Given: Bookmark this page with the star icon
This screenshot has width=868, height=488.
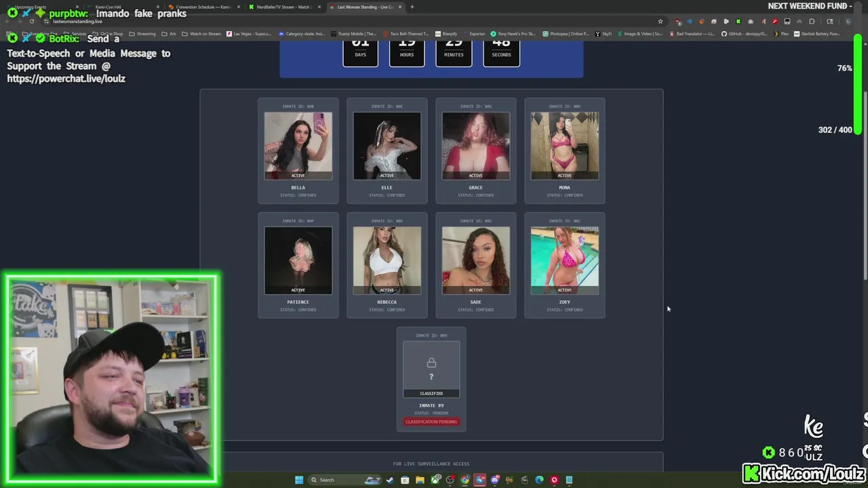Looking at the screenshot, I should point(660,21).
